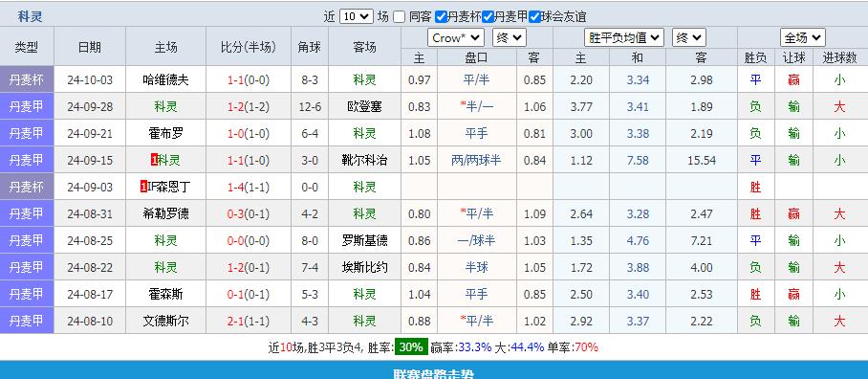Click the draw odds 7.58 cell

(638, 160)
